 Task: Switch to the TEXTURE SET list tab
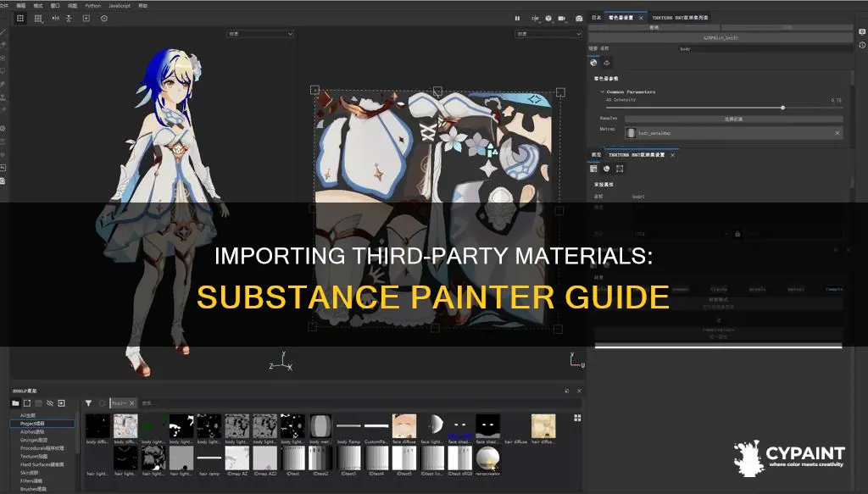pos(680,18)
